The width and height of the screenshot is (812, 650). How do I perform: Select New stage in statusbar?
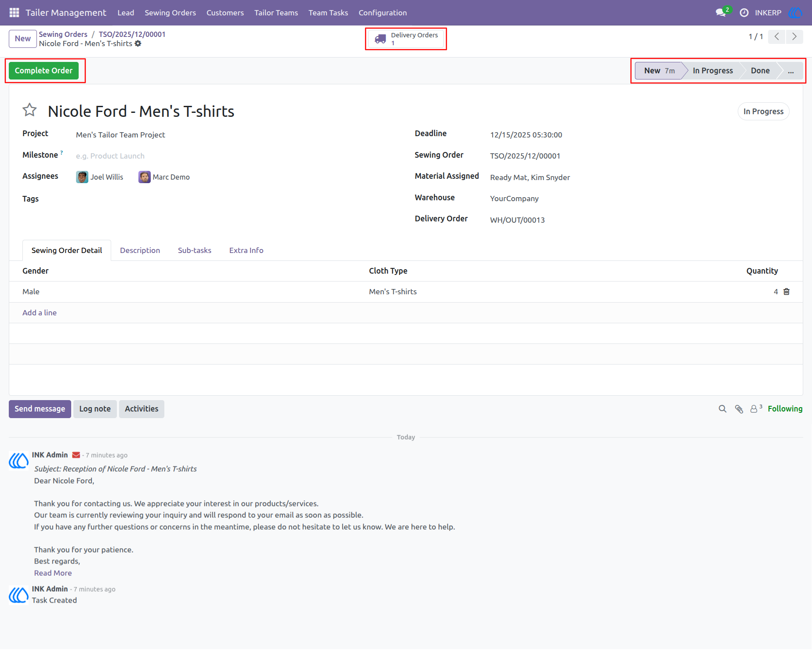click(x=659, y=71)
